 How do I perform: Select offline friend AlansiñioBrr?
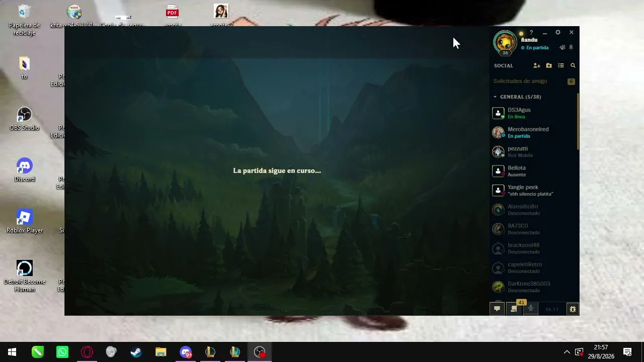[533, 210]
